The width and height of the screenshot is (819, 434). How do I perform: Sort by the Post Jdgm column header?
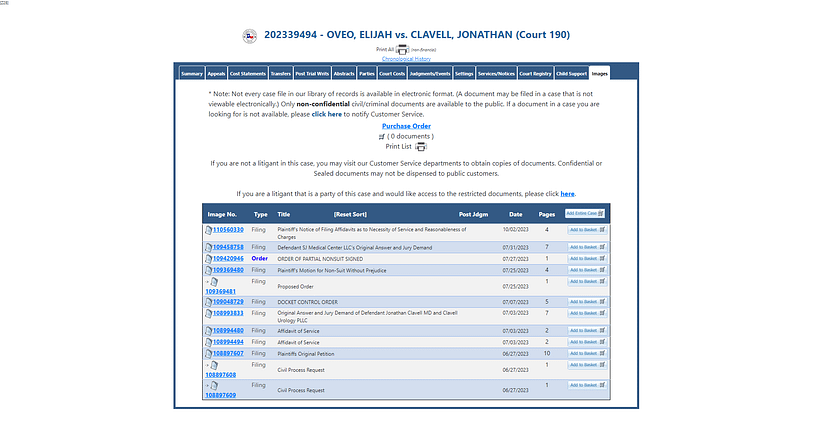(473, 215)
